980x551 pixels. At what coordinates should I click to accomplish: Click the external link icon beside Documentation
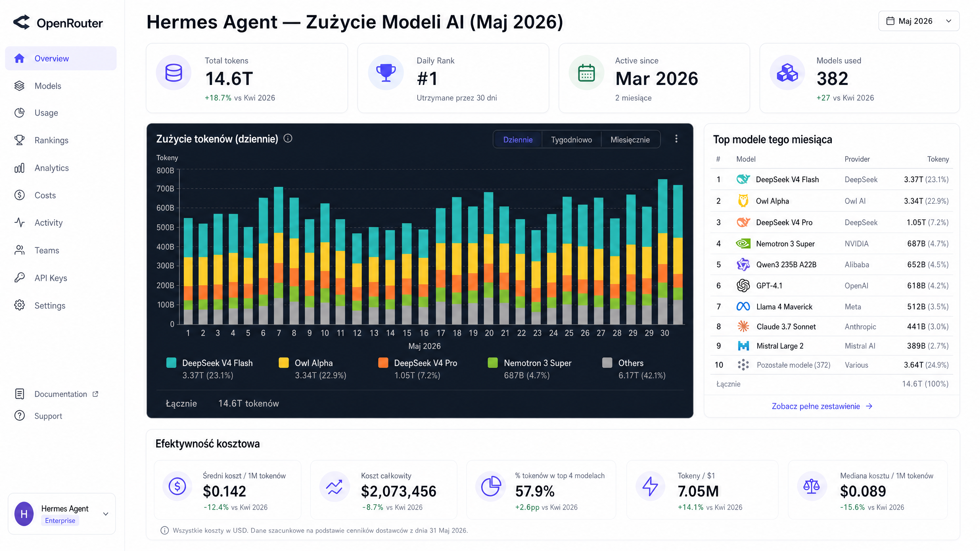click(95, 394)
